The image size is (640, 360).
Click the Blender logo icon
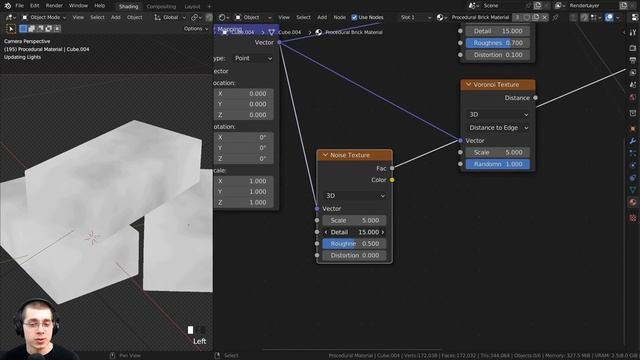(x=7, y=6)
